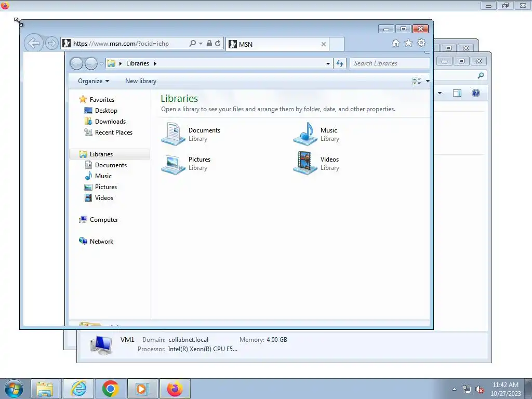The width and height of the screenshot is (532, 399).
Task: Open more view options dropdown arrow
Action: tap(428, 81)
